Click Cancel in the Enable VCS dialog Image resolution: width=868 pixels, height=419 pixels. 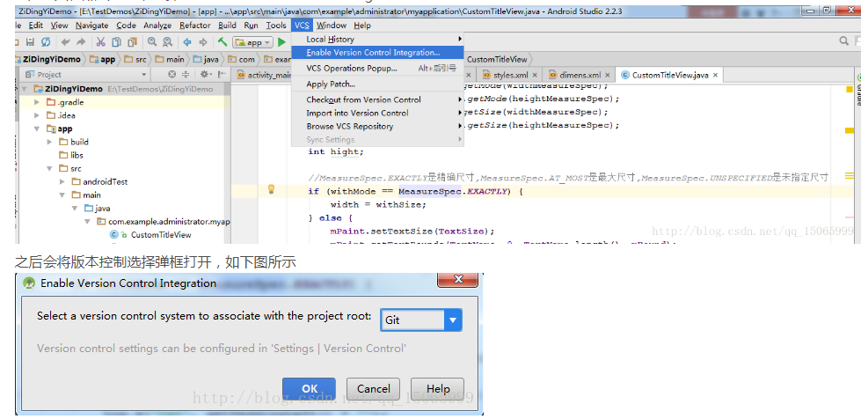point(373,388)
